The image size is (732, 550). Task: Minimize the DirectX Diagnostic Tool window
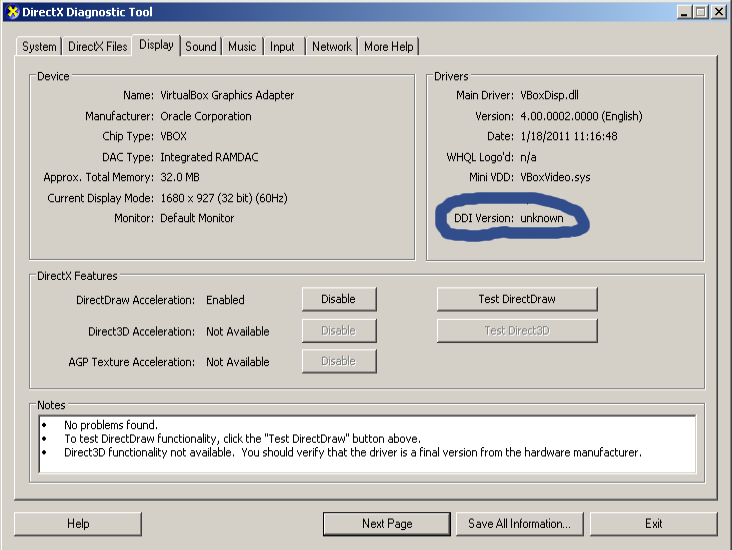point(684,12)
